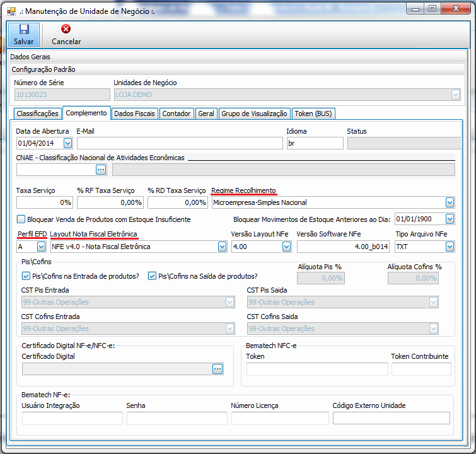This screenshot has width=476, height=454.
Task: Expand the CST Cofins Entrada dropdown
Action: coord(229,329)
